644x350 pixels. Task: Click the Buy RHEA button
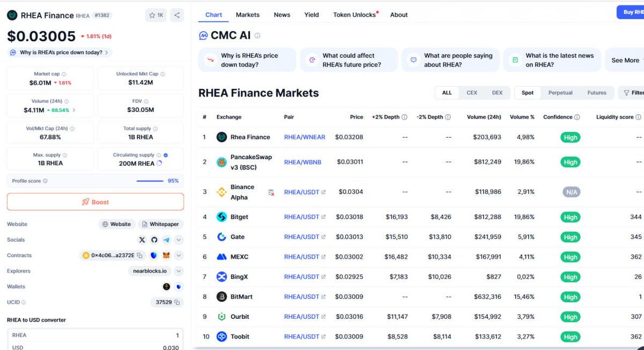click(631, 12)
